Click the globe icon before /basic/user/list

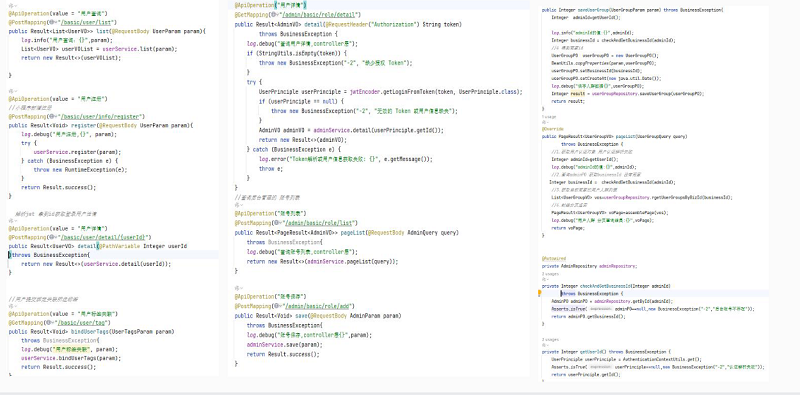53,22
